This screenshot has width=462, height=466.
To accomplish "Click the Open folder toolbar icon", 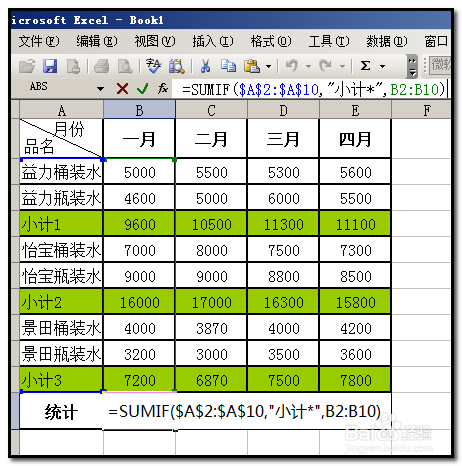I will pos(27,66).
